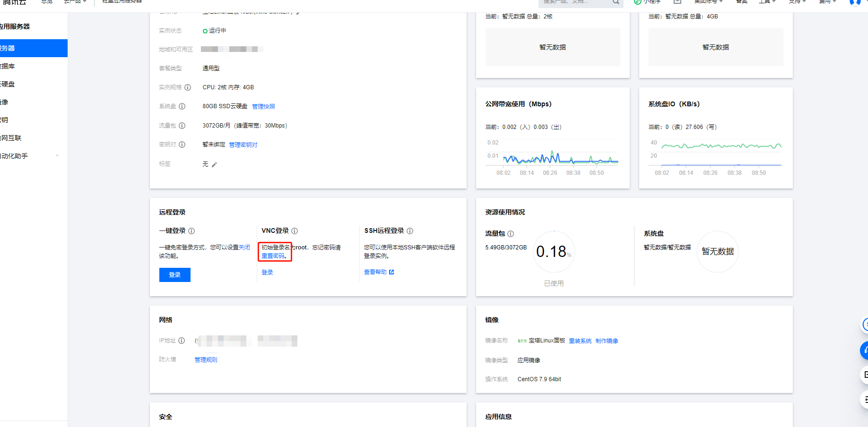Viewport: 868px width, 427px height.
Task: Click the 暂无数据 circle under 系统盘 usage
Action: click(718, 252)
